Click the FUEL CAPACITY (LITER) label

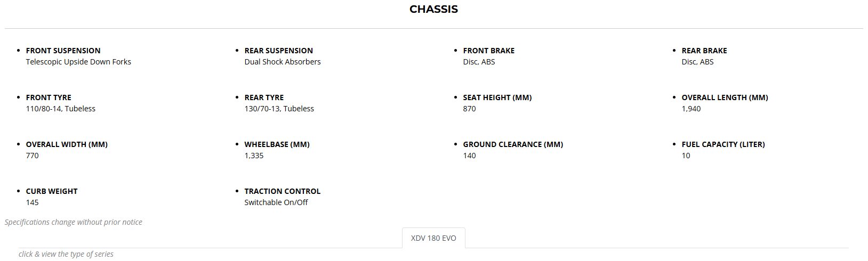click(723, 144)
